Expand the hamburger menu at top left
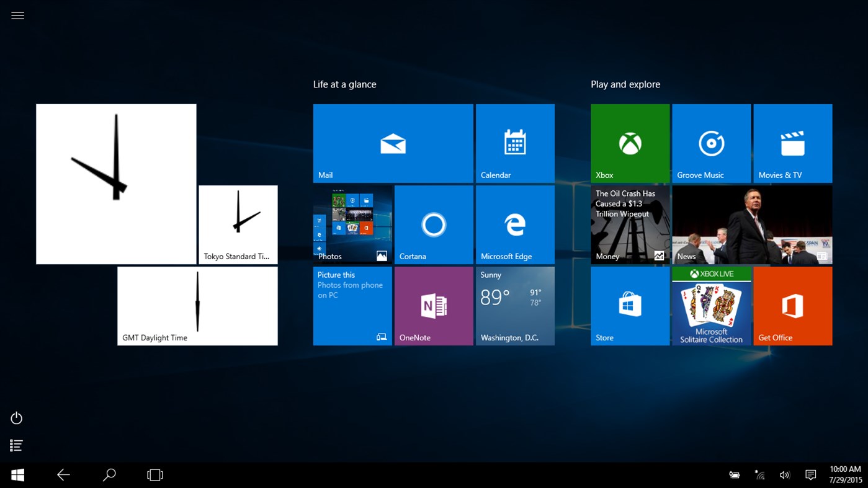The image size is (868, 488). point(17,15)
